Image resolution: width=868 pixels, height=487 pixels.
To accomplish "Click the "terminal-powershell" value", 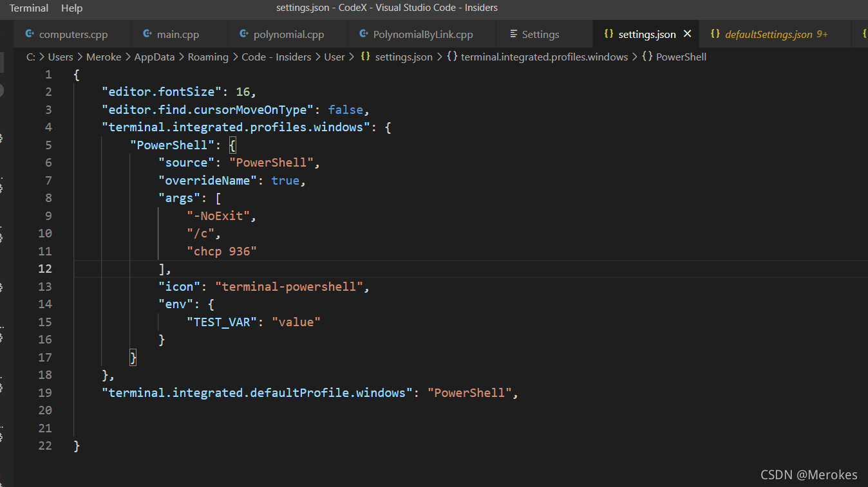I will [x=289, y=287].
